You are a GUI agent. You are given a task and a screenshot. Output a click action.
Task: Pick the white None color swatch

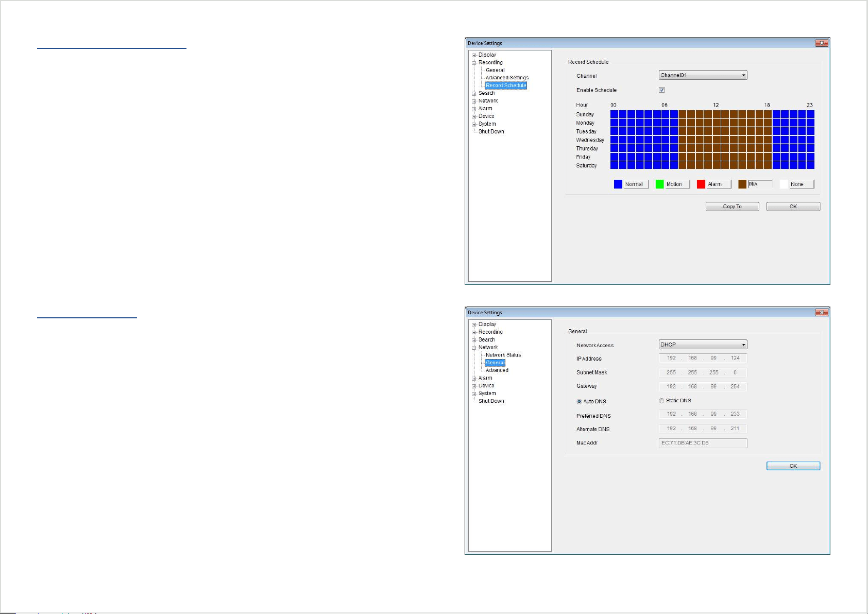tap(784, 184)
